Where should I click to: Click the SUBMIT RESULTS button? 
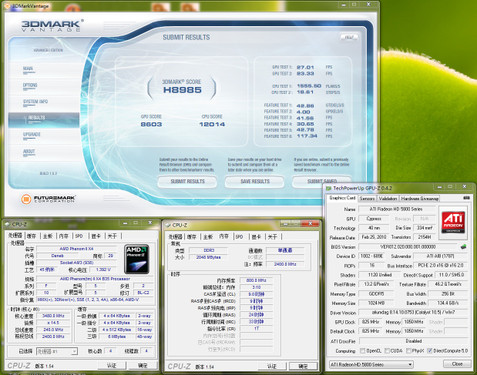point(188,182)
